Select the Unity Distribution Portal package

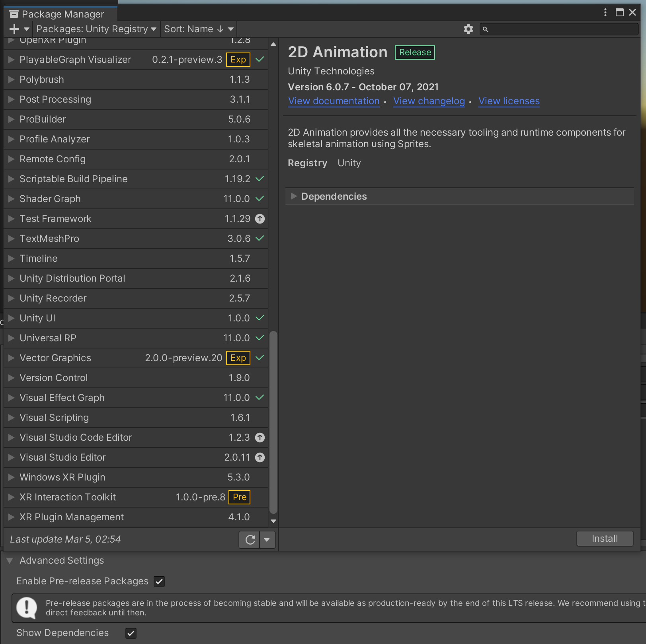click(x=136, y=278)
